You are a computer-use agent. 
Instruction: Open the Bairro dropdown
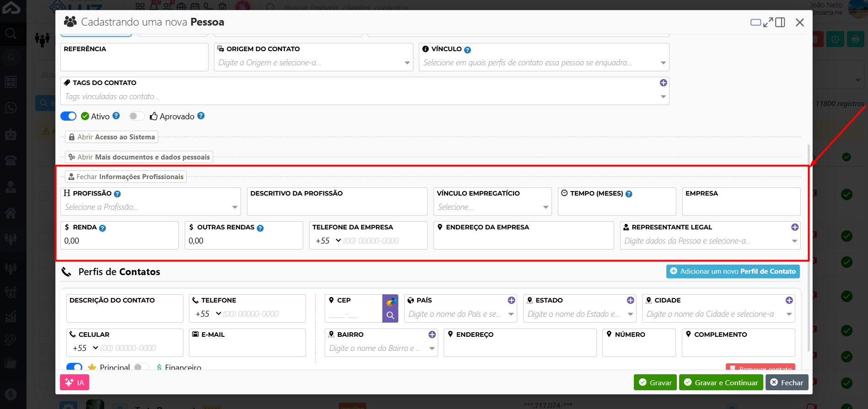point(432,349)
